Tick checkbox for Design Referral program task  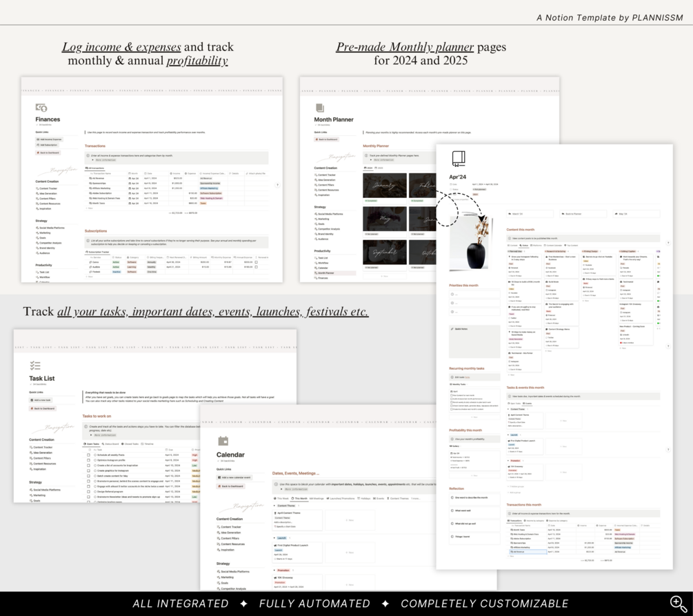(88, 491)
